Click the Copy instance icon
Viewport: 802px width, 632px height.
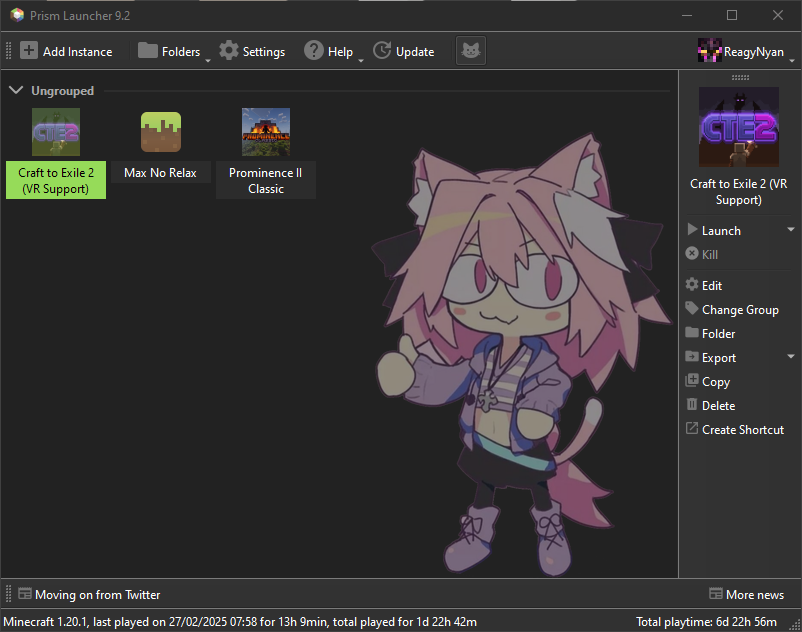click(x=692, y=380)
